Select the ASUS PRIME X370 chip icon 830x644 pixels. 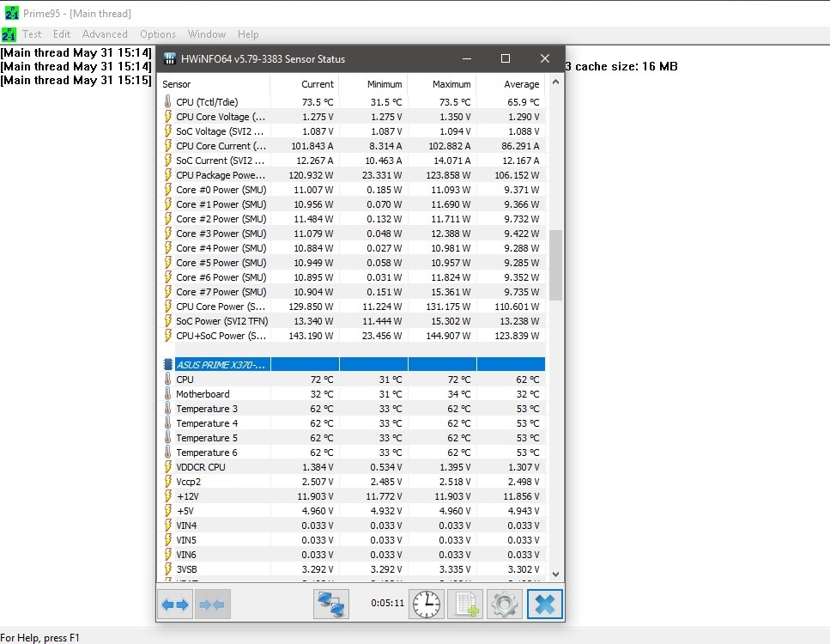tap(167, 364)
